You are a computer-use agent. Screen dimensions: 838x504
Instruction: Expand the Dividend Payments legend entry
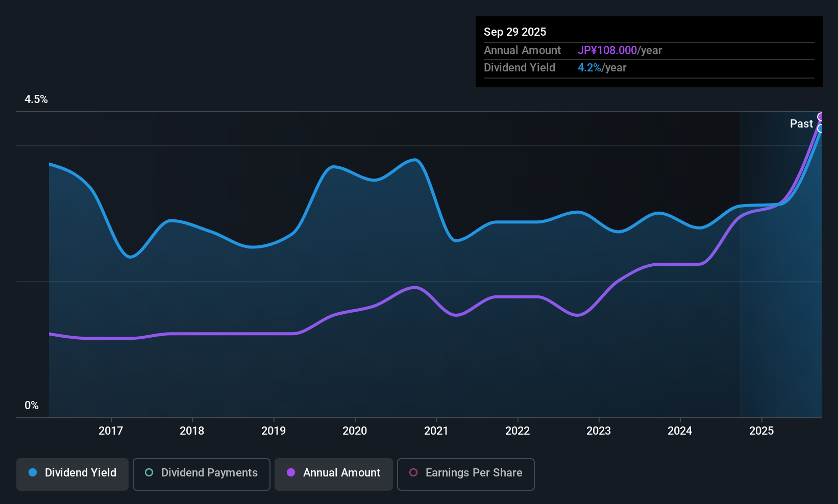(x=201, y=473)
